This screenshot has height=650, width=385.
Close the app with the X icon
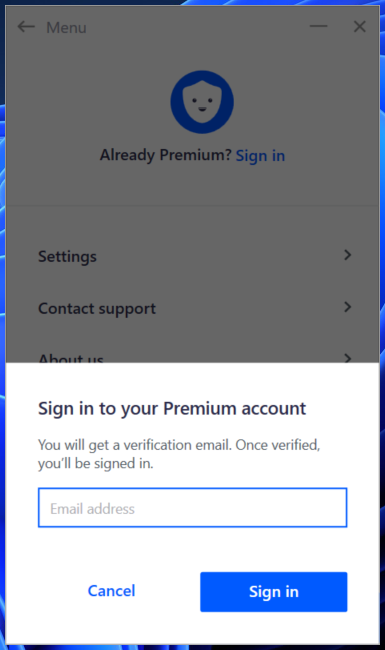click(359, 27)
